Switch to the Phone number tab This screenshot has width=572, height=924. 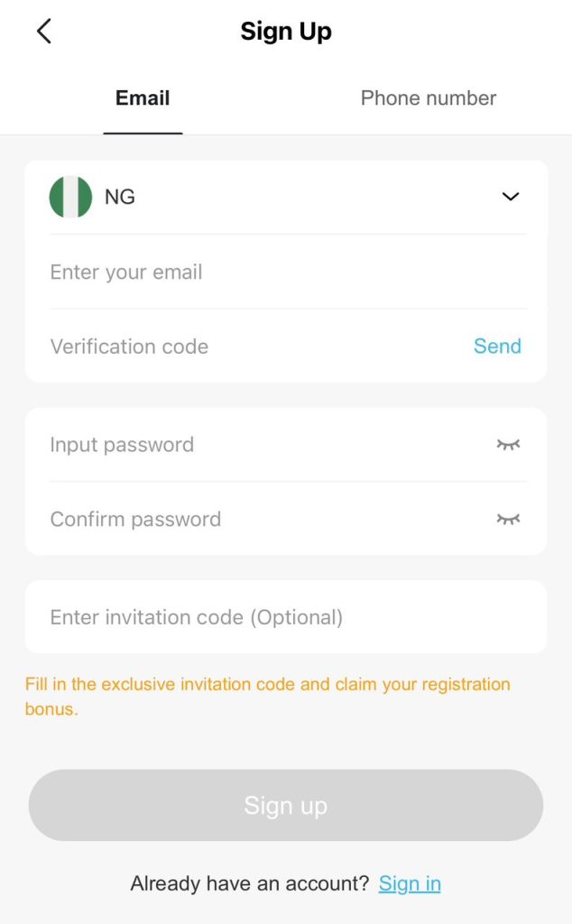[x=428, y=97]
